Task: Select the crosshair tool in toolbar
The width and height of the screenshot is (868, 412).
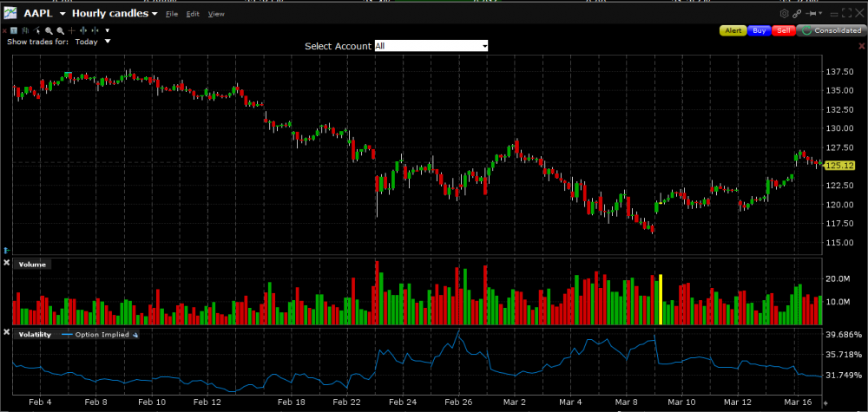Action: pyautogui.click(x=71, y=30)
